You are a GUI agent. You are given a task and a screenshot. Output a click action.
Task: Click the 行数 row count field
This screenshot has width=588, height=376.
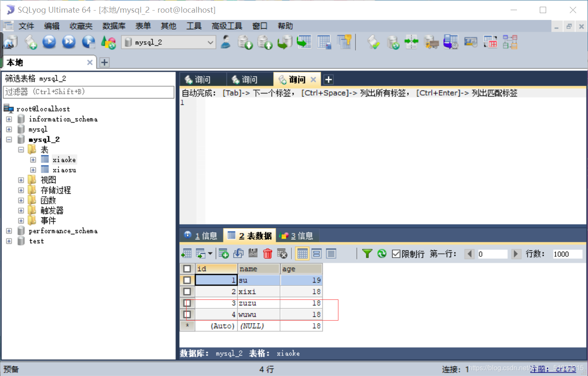[567, 254]
